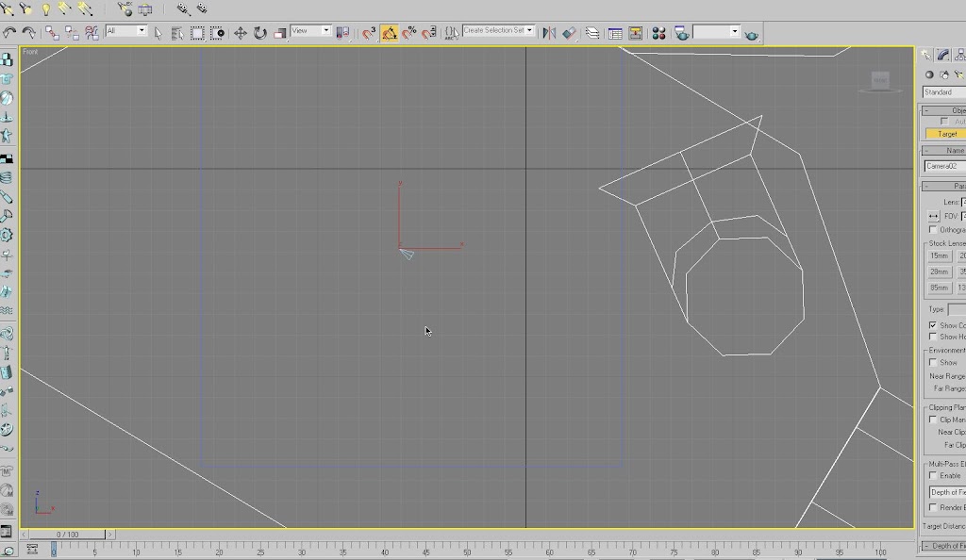Screen dimensions: 966x560
Task: Open the Layer Manager icon
Action: (592, 33)
